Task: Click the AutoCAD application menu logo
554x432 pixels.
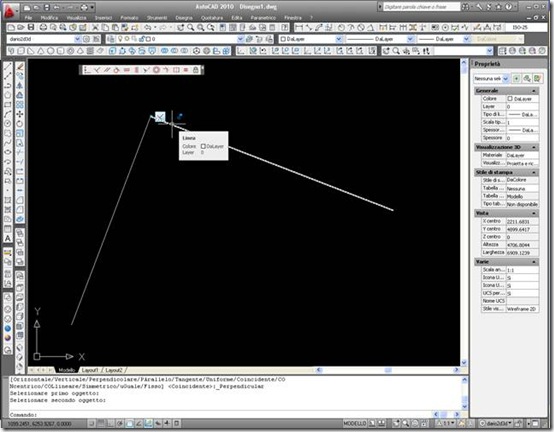Action: tap(10, 11)
